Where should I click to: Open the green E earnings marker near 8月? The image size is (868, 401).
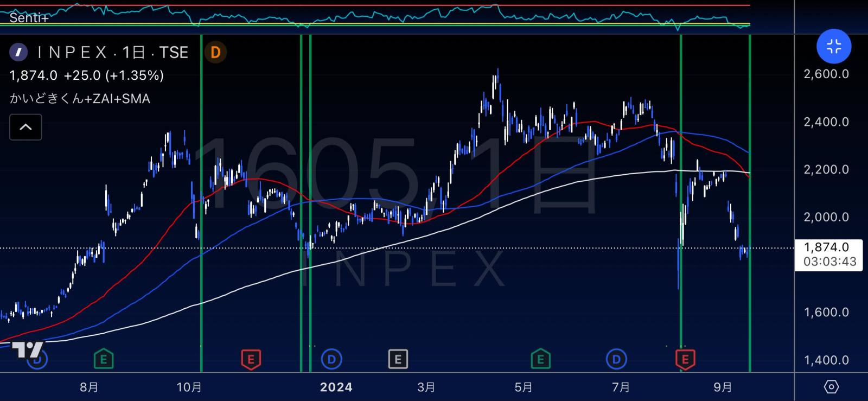point(104,359)
